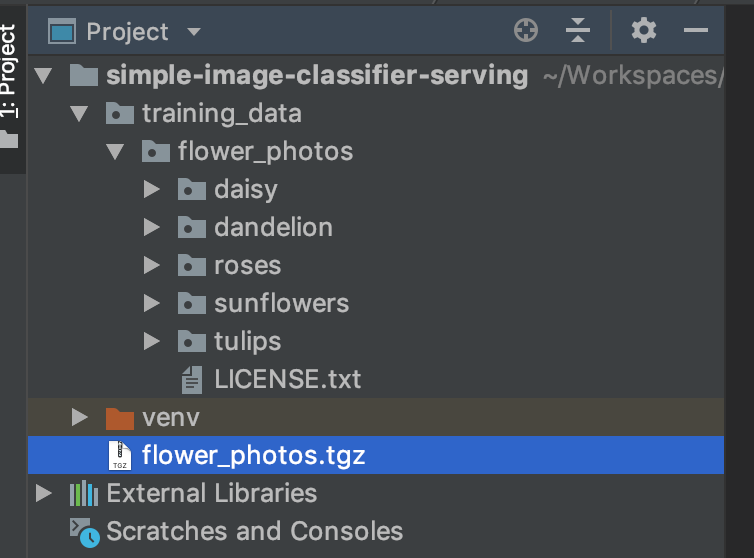
Task: Toggle the 1: Project side tab
Action: click(10, 75)
